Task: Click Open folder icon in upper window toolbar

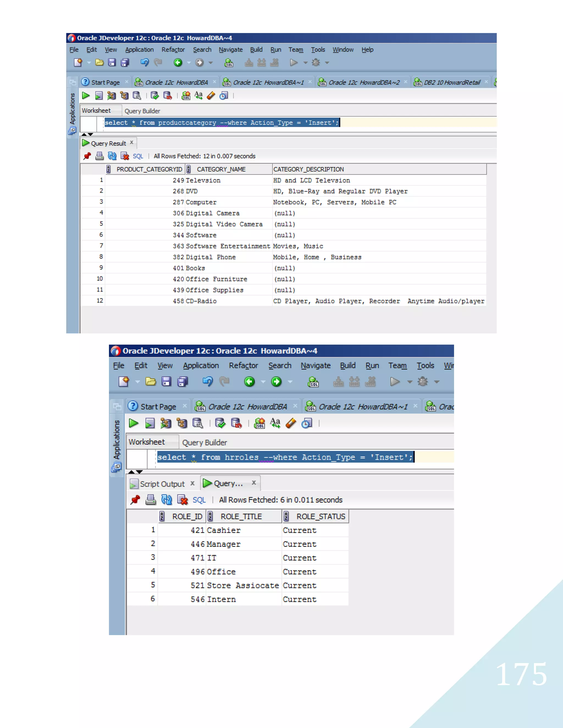Action: pyautogui.click(x=100, y=63)
